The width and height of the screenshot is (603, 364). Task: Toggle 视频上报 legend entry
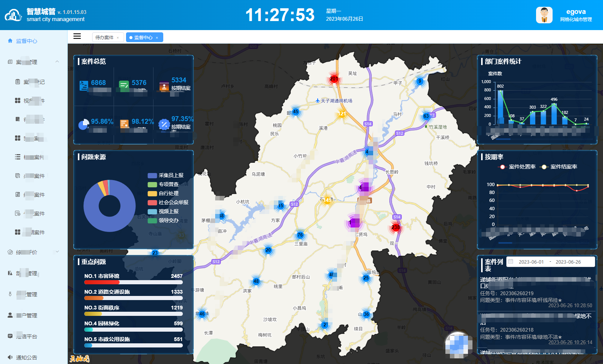(x=163, y=211)
